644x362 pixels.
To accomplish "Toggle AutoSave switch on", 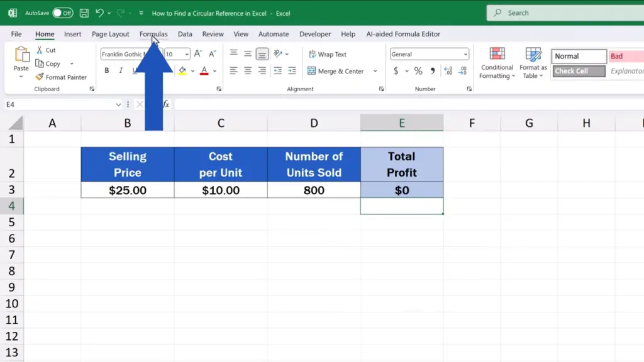I will (62, 13).
